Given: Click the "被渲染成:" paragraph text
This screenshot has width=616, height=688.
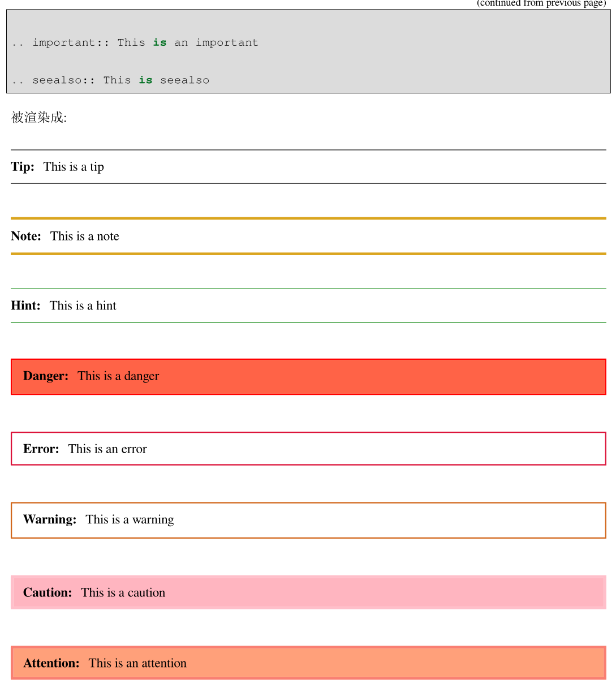Looking at the screenshot, I should coord(39,118).
